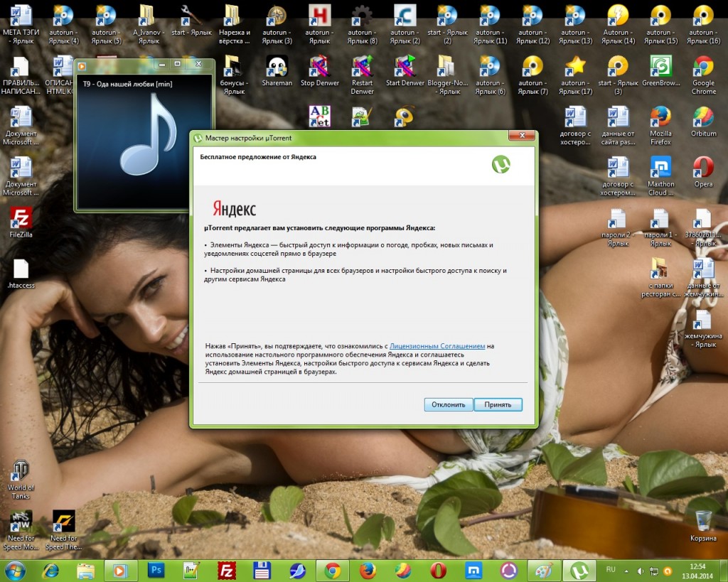Open Internet Explorer from the taskbar

[x=50, y=571]
